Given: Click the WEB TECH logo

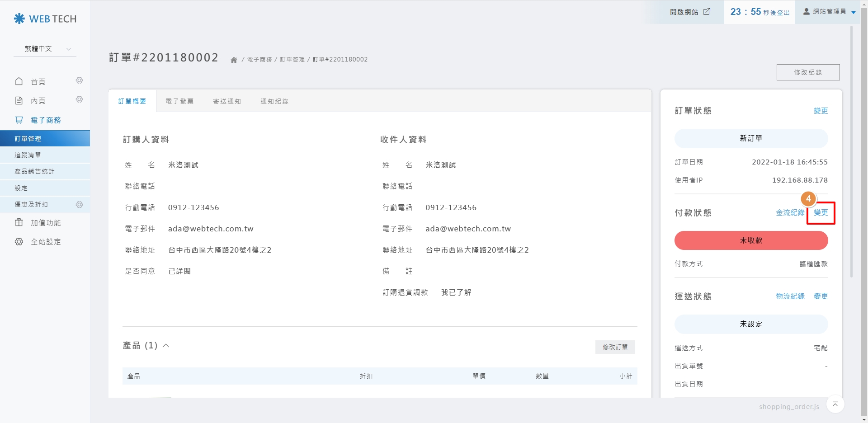Looking at the screenshot, I should click(45, 19).
